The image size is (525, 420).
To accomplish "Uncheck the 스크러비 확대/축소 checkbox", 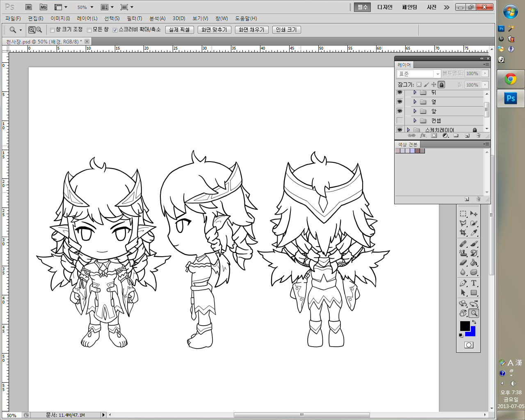I will [115, 30].
